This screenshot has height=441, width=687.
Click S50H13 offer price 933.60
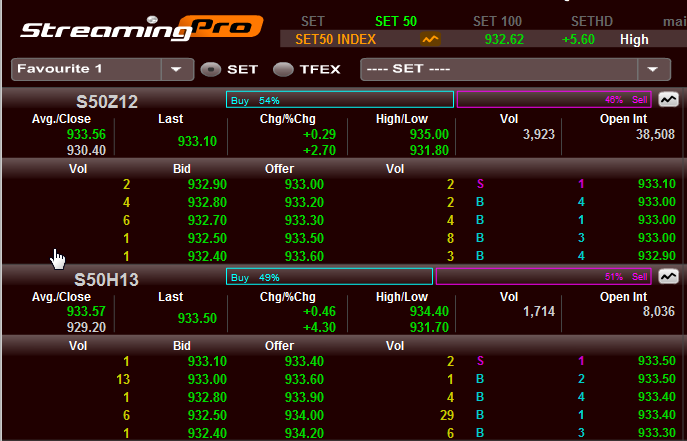tap(304, 379)
